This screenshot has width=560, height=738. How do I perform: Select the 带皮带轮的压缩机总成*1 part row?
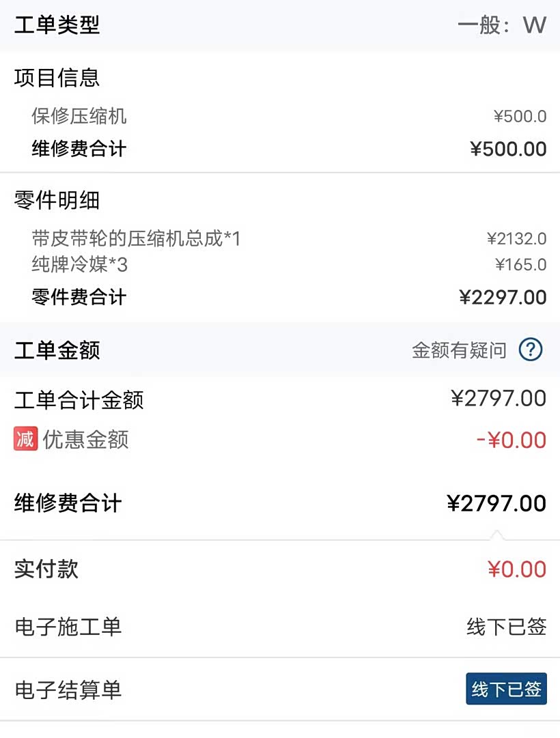(x=136, y=238)
